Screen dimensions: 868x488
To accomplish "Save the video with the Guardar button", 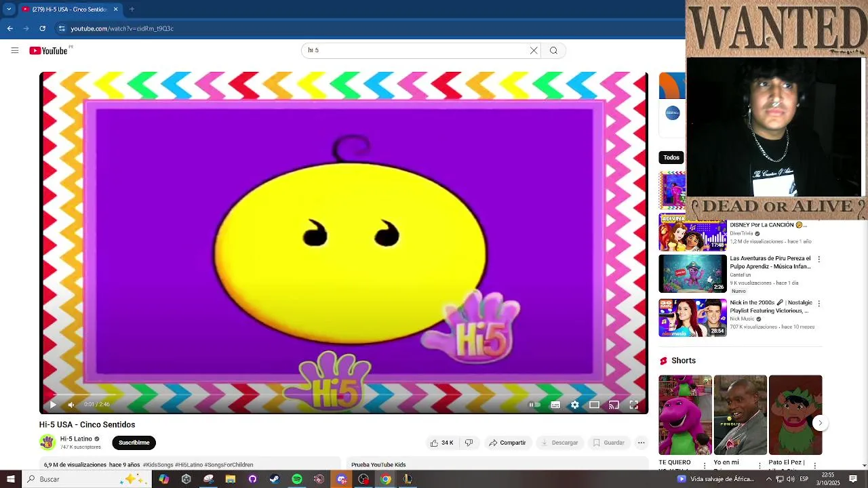I will coord(608,443).
